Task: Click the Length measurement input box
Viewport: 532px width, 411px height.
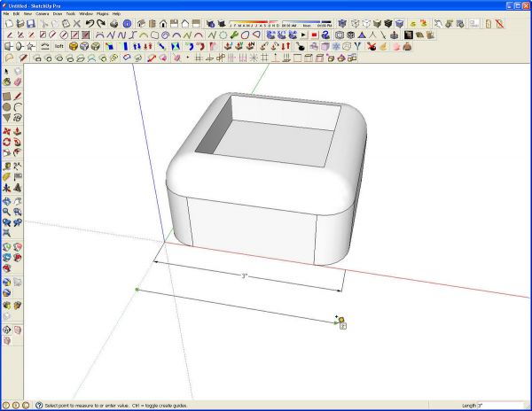Action: [x=501, y=405]
